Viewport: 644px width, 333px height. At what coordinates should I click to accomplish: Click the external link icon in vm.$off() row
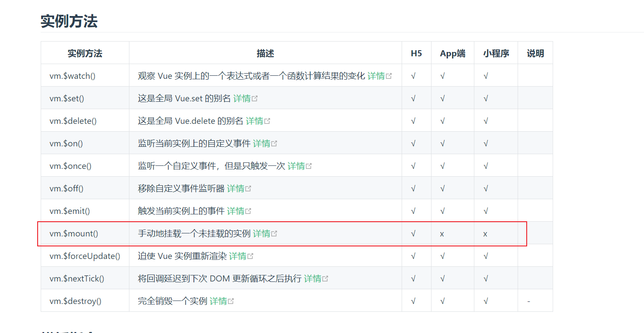click(248, 189)
